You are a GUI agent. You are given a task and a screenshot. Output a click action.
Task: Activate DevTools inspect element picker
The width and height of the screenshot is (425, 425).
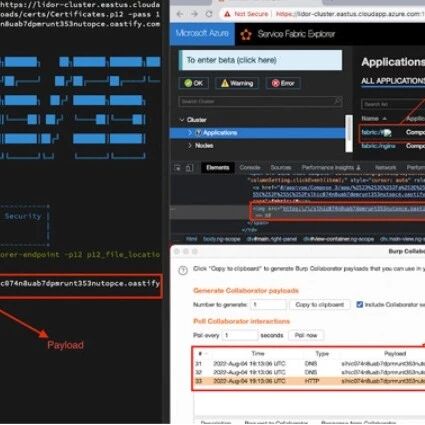[x=178, y=168]
